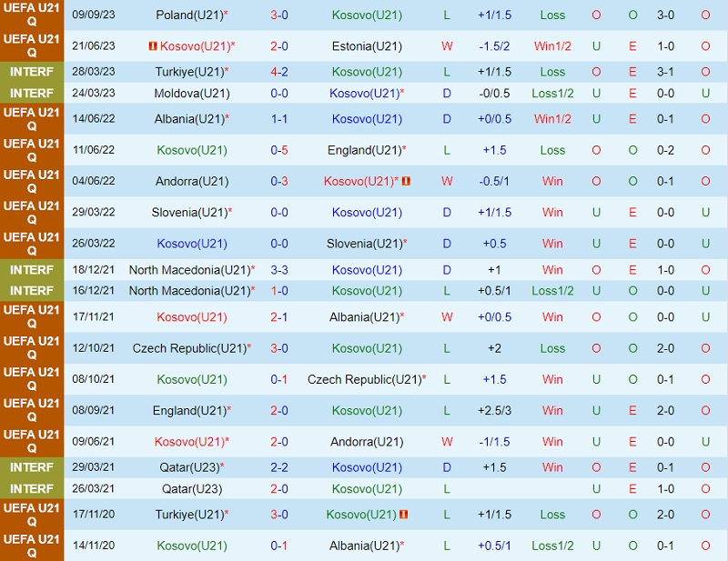Open the 0-5 score against England(U21)
Screen dimensions: 728x561
click(x=279, y=150)
